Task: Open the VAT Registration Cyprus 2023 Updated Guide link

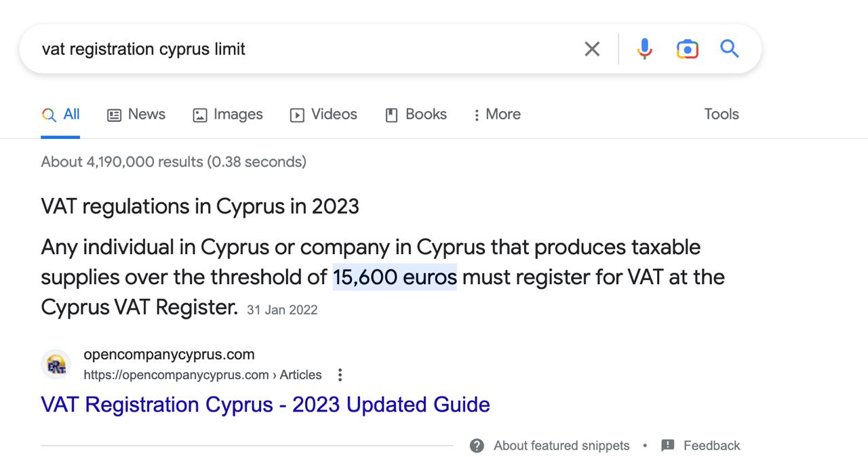Action: (x=265, y=405)
